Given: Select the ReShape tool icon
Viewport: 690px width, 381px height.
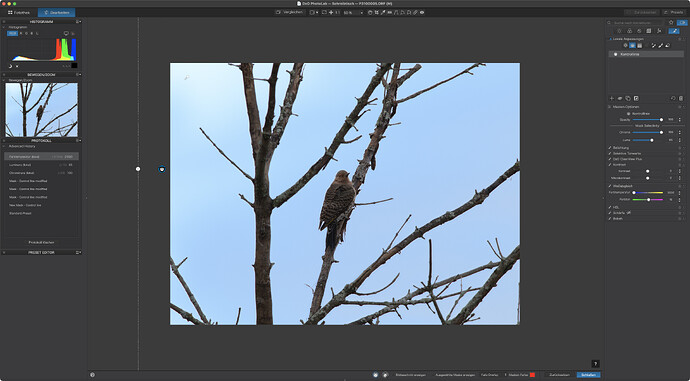Looking at the screenshot, I should pos(402,12).
